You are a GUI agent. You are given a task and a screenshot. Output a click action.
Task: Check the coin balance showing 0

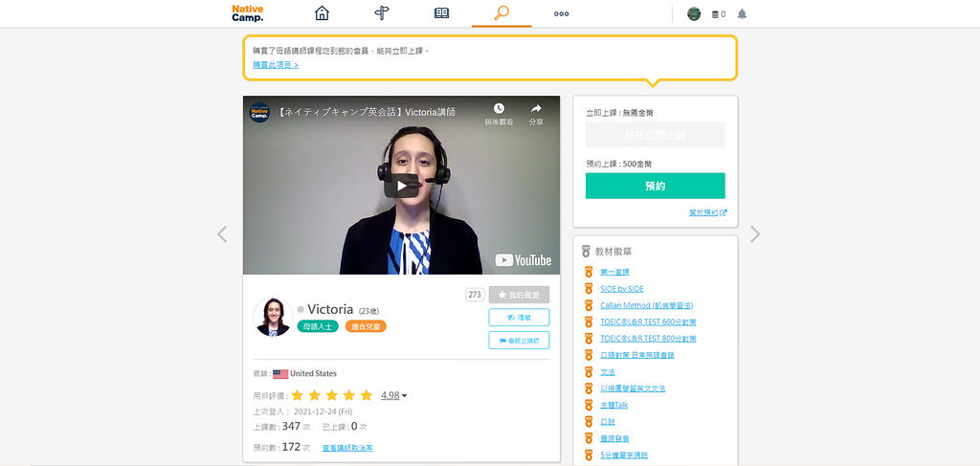719,13
